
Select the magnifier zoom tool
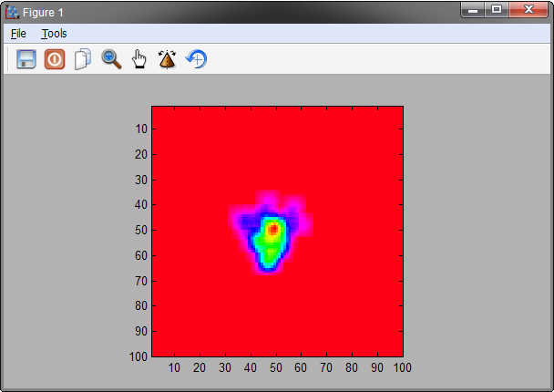click(111, 59)
